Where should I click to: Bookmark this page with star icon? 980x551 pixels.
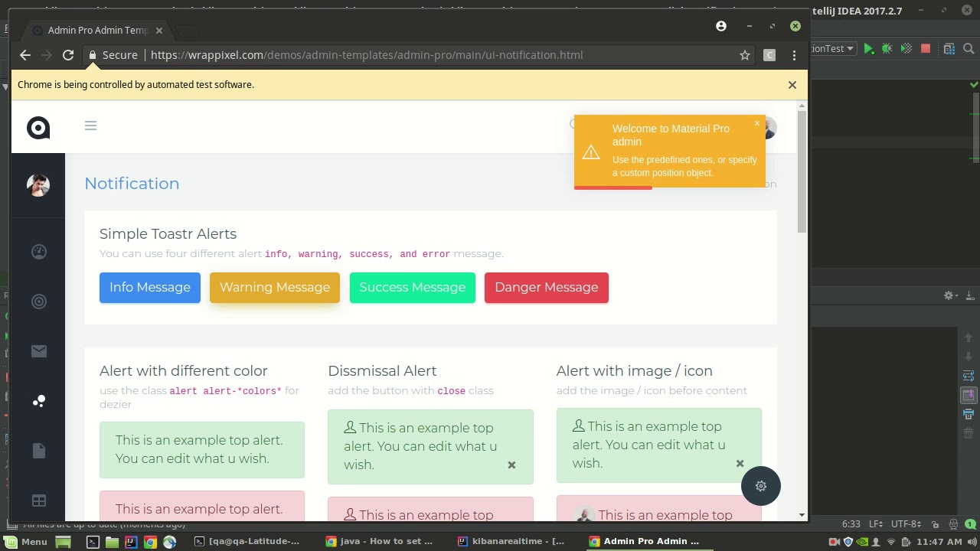click(744, 55)
